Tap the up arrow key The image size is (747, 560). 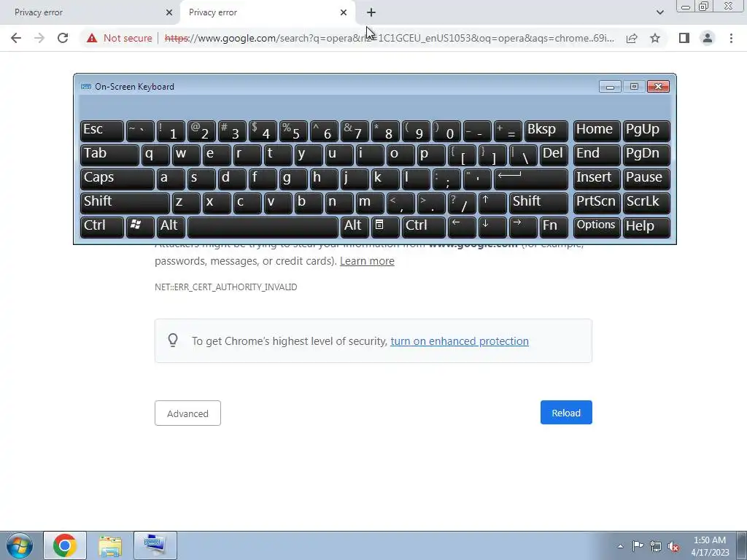coord(492,203)
